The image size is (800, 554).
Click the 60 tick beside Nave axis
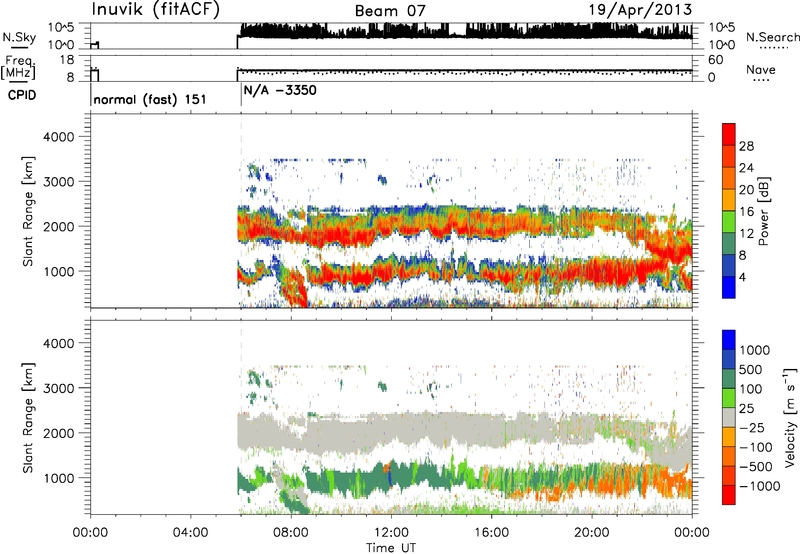pyautogui.click(x=716, y=60)
